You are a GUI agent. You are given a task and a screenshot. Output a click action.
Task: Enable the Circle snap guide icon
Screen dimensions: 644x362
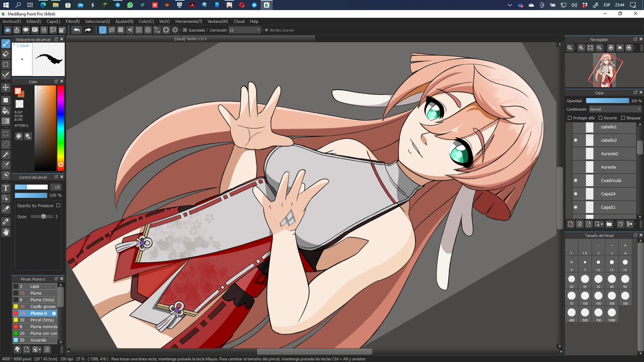[148, 30]
